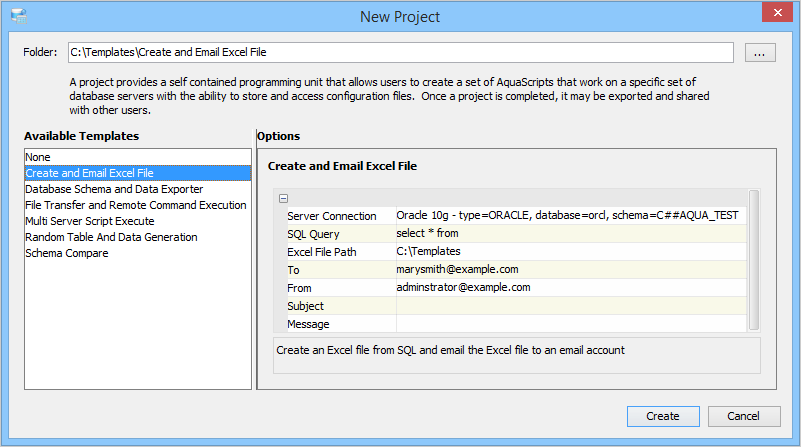This screenshot has width=801, height=447.
Task: Choose Random Table And Data Generation
Action: [x=111, y=237]
